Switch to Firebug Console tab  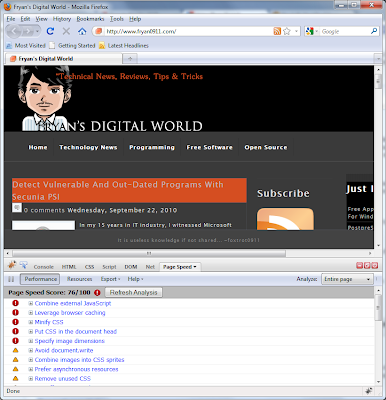(x=44, y=267)
